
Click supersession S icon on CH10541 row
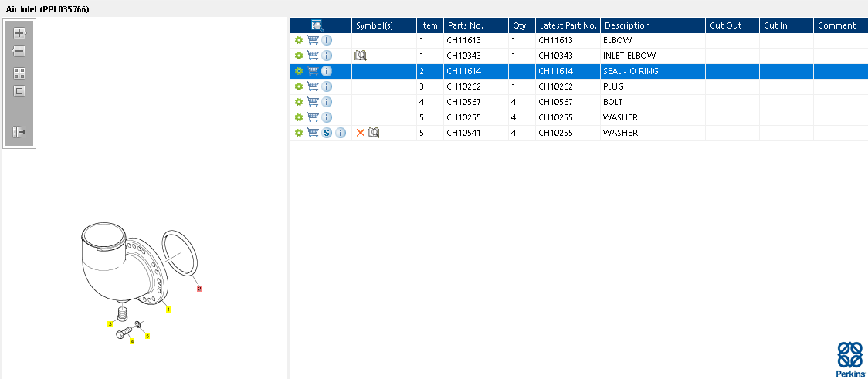pyautogui.click(x=327, y=133)
